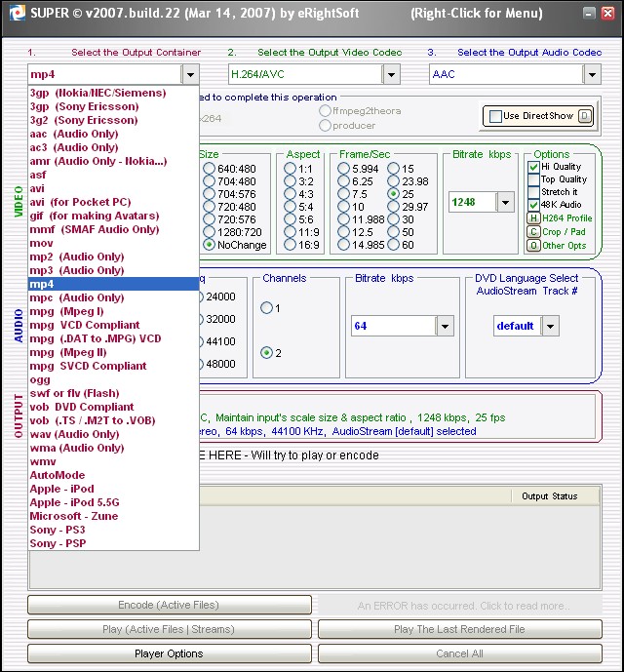
Task: Enable the Top Quality checkbox
Action: [533, 179]
